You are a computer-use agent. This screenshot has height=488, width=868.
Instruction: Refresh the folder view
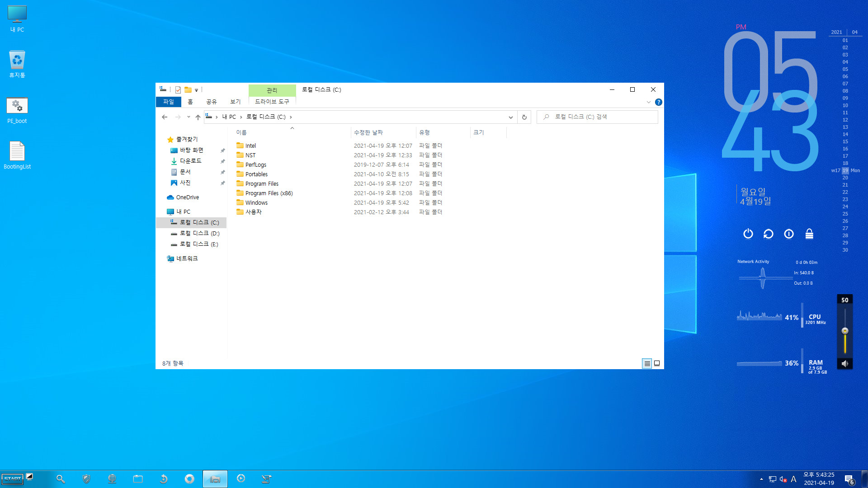tap(524, 117)
